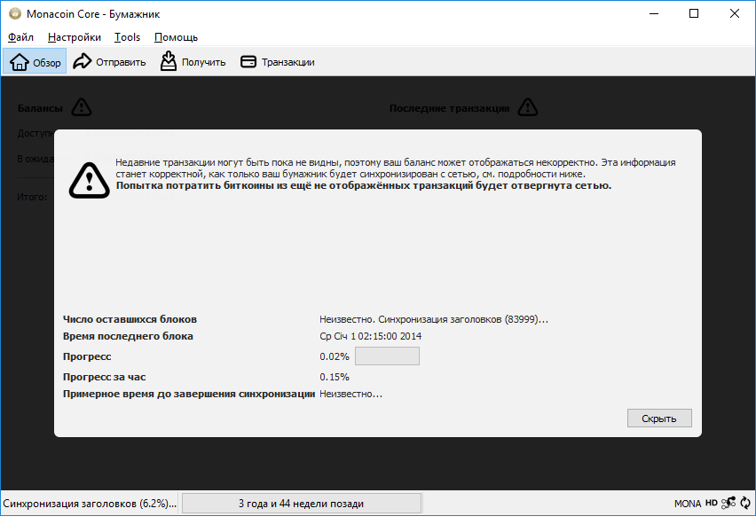Maximize the Monacoin Core window
Screen dimensions: 756x532
[x=694, y=13]
